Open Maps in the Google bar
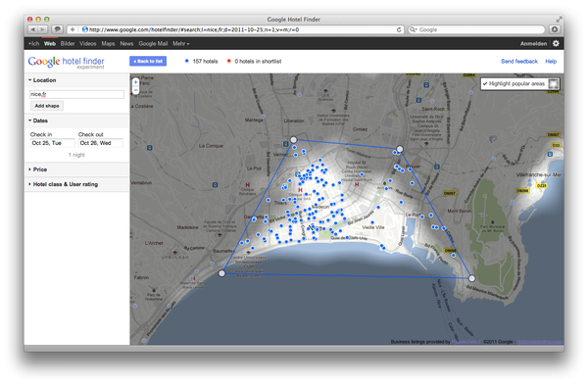The height and width of the screenshot is (385, 588). [108, 43]
